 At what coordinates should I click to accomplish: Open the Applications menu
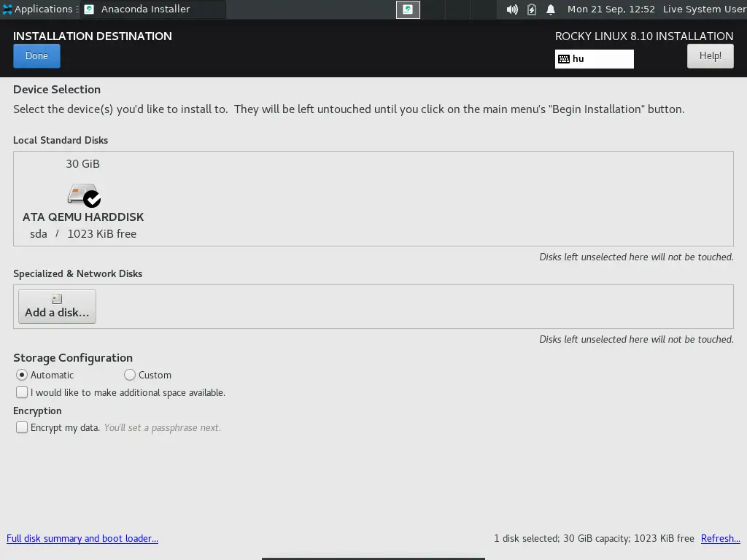pos(40,9)
